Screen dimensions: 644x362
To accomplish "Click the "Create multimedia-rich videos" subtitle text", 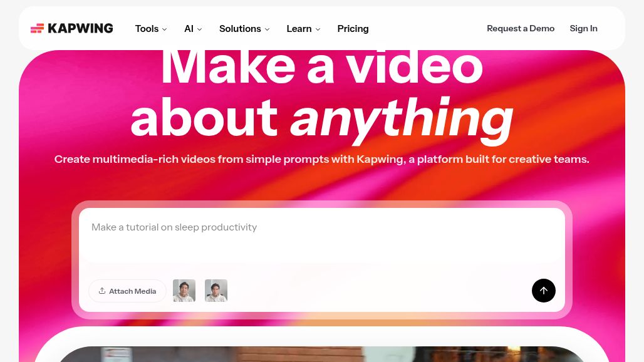I will (x=322, y=159).
